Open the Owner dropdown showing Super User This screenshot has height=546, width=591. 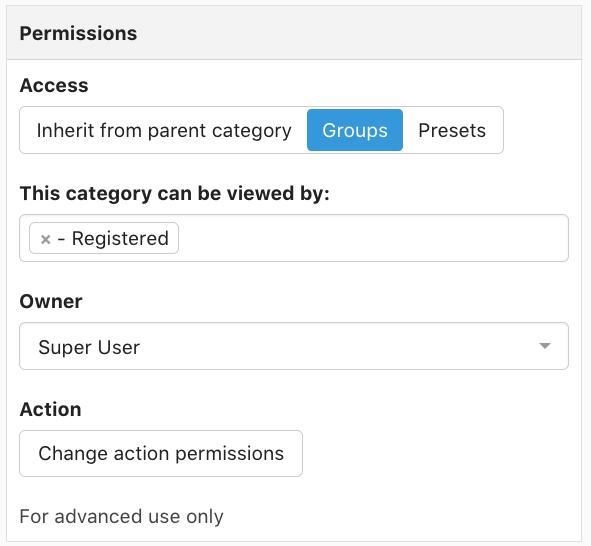[x=294, y=346]
